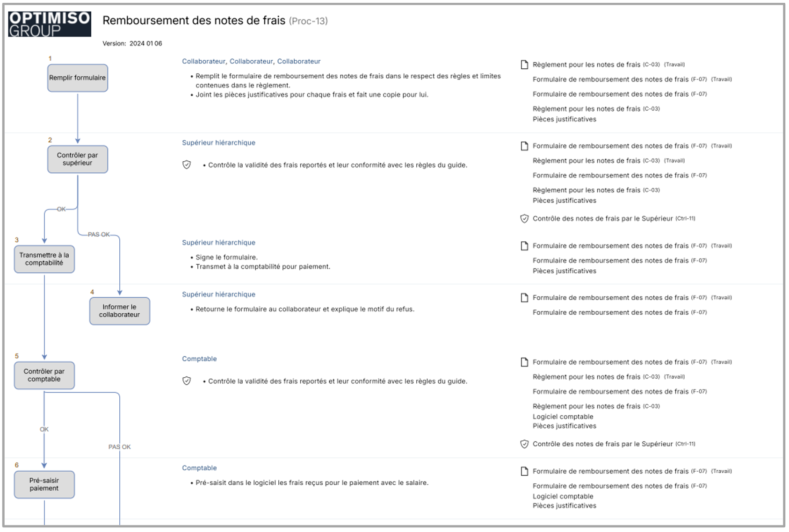
Task: Open the 'Comptable' role link for step 5
Action: pos(199,359)
